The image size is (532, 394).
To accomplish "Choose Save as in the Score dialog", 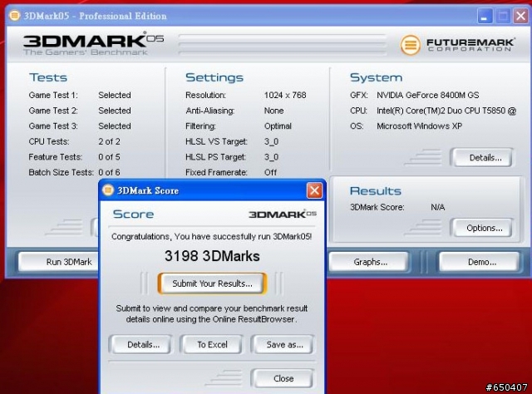I will click(284, 344).
